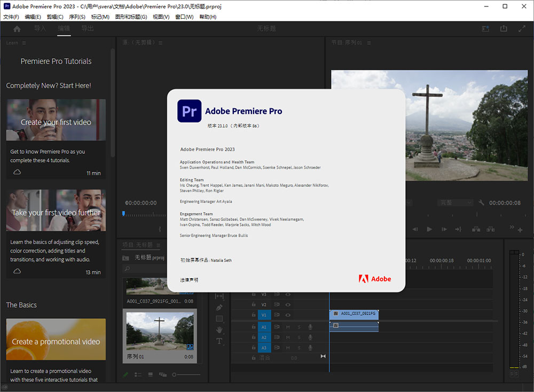The height and width of the screenshot is (392, 534).
Task: Select the Ripple Edit tool
Action: coord(219,295)
